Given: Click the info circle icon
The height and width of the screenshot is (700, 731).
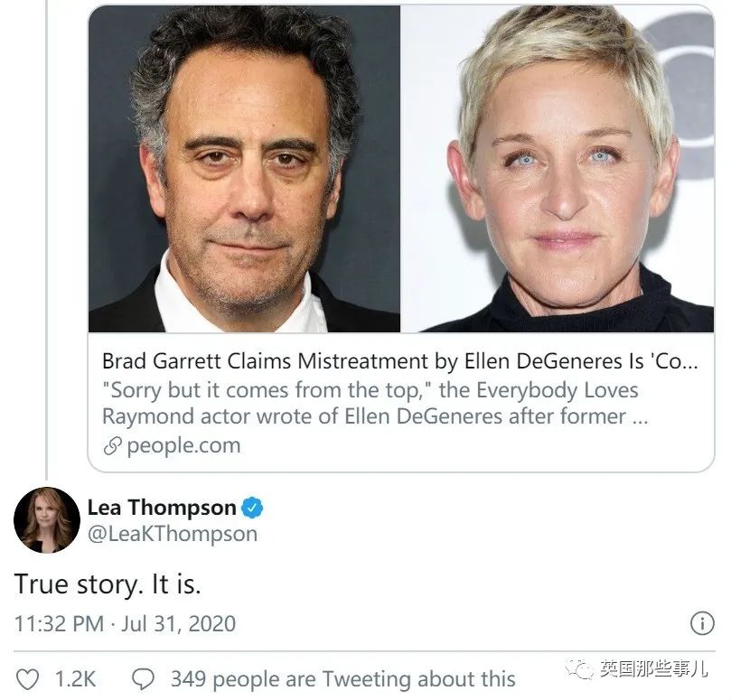Looking at the screenshot, I should pyautogui.click(x=701, y=623).
